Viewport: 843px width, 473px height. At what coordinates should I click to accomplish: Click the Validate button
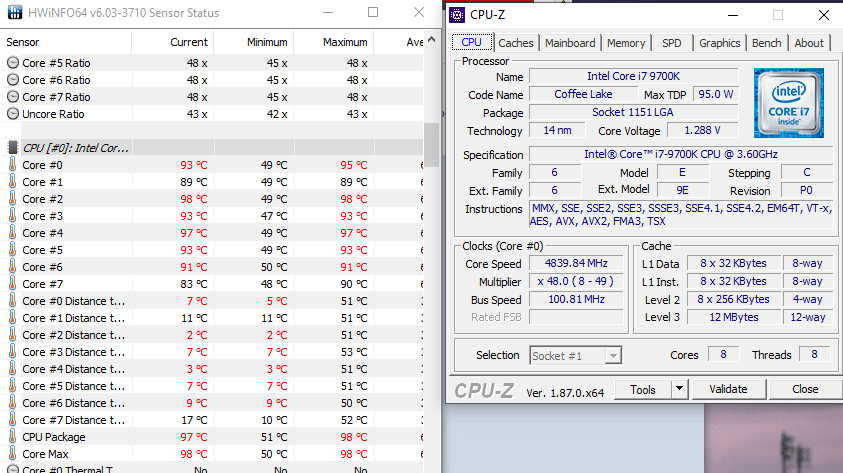click(x=728, y=389)
